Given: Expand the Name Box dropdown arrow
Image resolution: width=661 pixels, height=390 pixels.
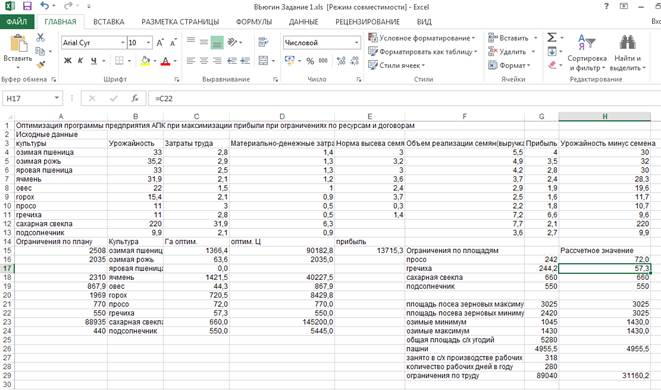Looking at the screenshot, I should click(x=56, y=98).
